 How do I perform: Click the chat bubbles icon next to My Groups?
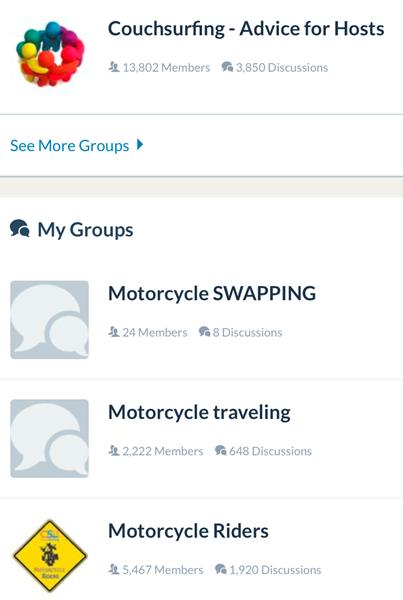click(x=20, y=228)
